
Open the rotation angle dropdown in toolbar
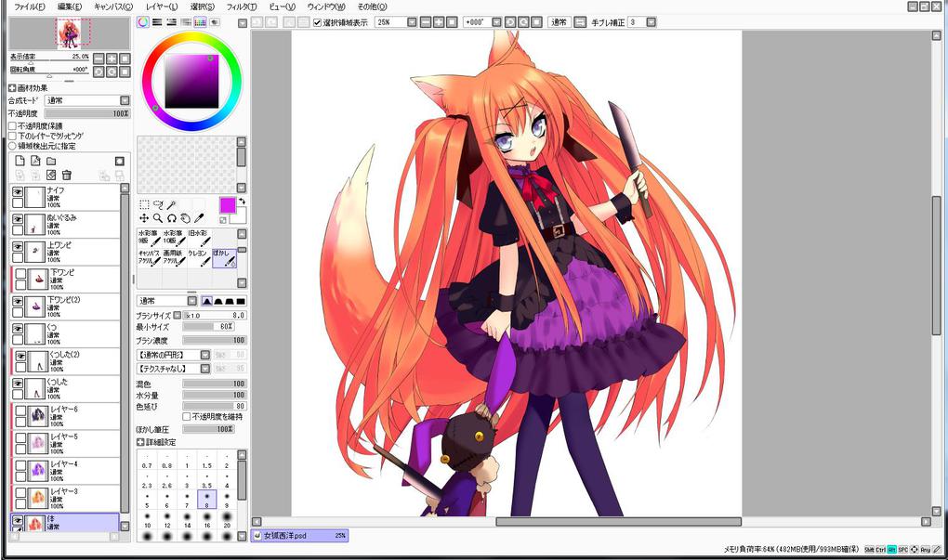tap(496, 22)
